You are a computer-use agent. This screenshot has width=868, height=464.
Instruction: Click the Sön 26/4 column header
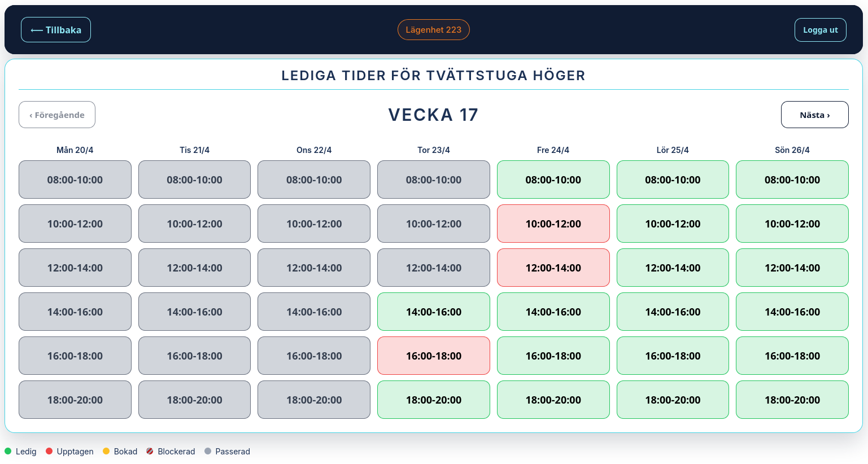(792, 150)
